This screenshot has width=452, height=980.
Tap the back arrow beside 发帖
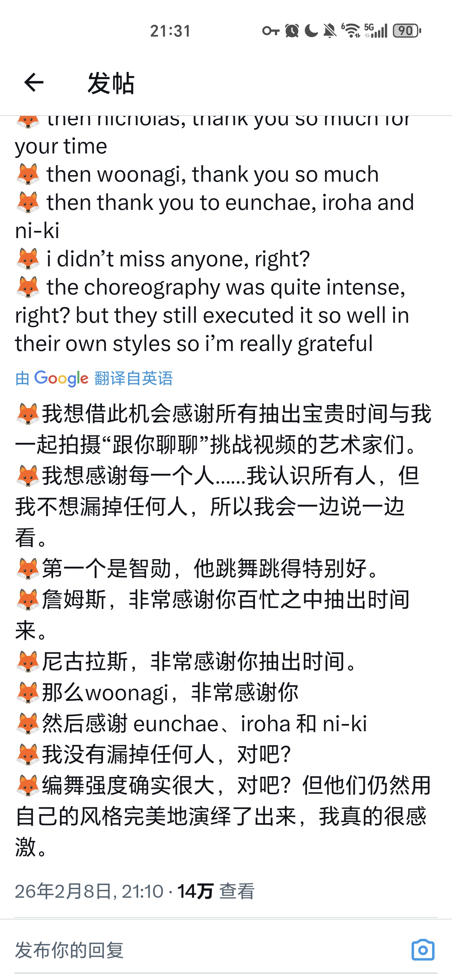pos(34,83)
